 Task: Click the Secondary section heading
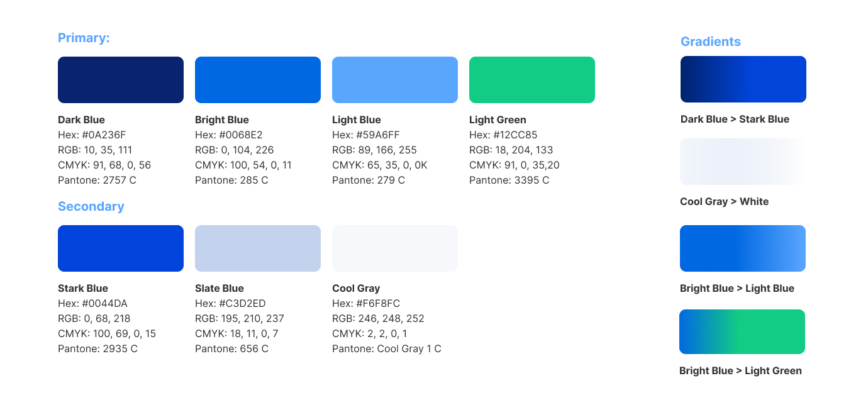(x=91, y=206)
